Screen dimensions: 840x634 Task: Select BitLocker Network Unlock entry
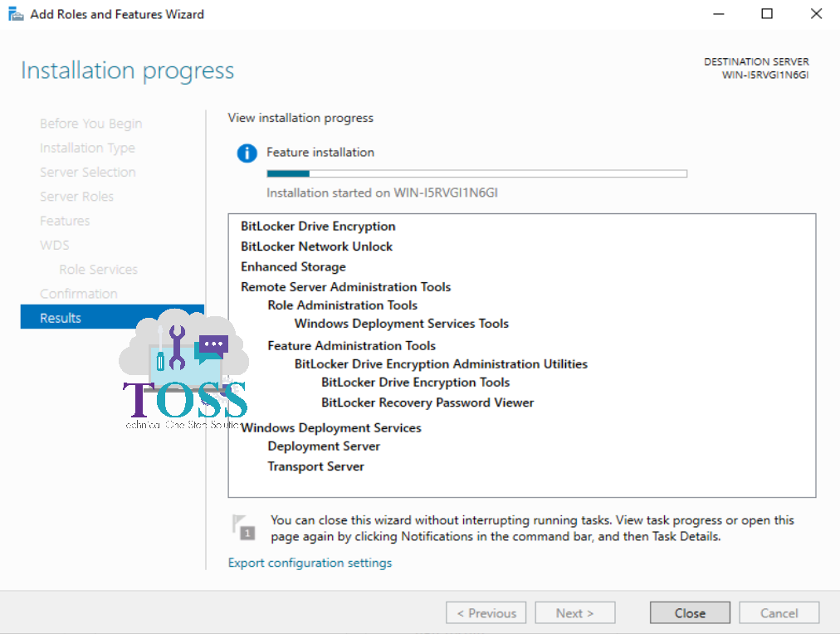(316, 246)
